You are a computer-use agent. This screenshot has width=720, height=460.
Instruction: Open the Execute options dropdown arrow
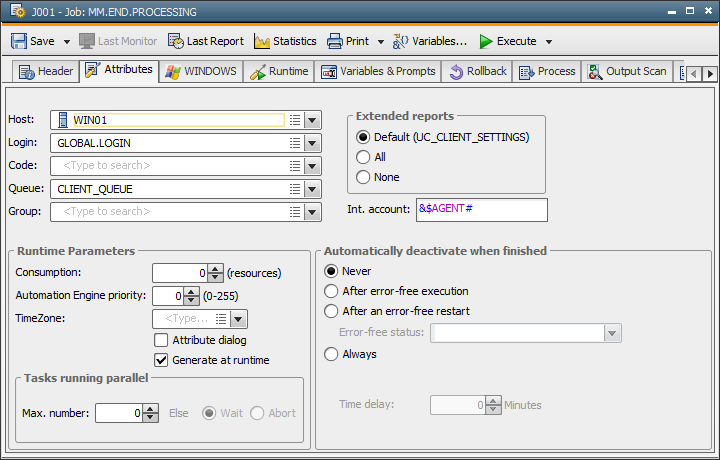549,42
